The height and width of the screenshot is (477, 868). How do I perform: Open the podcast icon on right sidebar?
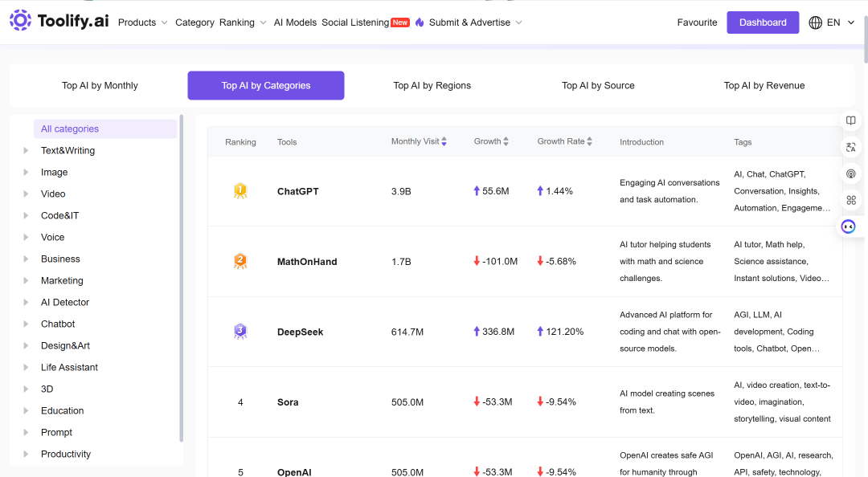851,173
